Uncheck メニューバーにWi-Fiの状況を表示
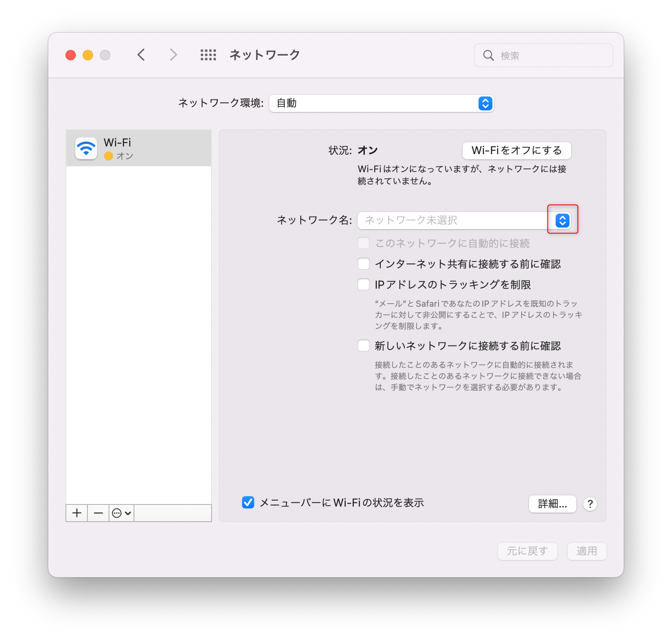 click(x=248, y=502)
